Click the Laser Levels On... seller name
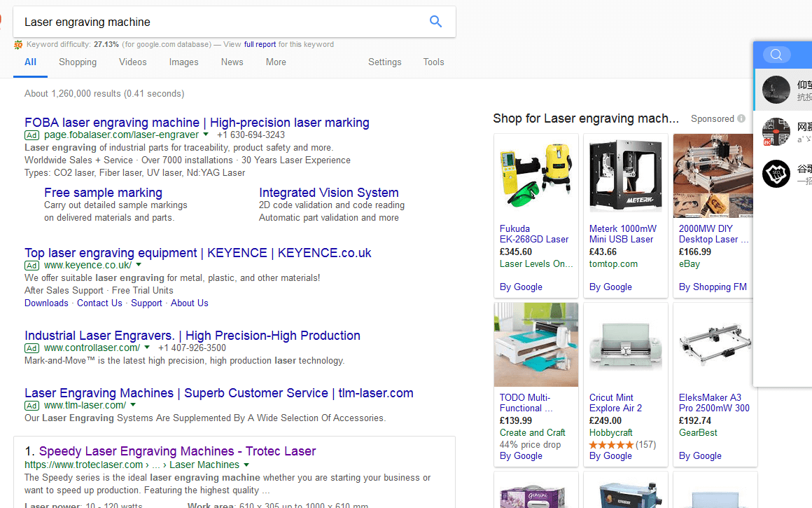This screenshot has height=508, width=812. [536, 264]
